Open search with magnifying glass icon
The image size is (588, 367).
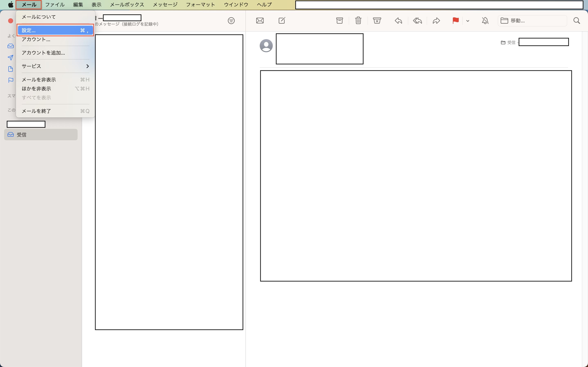tap(577, 21)
